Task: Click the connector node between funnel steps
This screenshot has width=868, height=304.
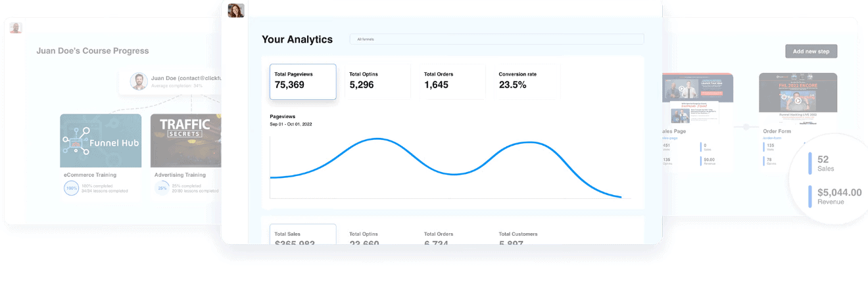Action: click(746, 127)
